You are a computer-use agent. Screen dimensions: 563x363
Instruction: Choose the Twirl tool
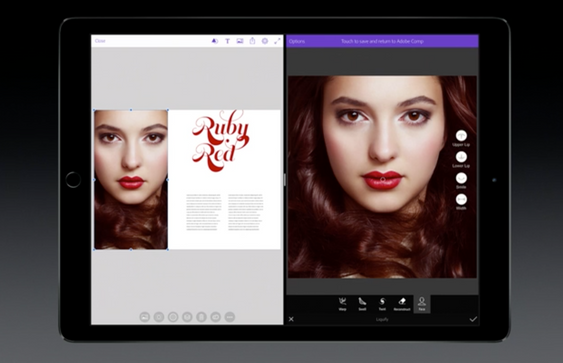point(382,304)
